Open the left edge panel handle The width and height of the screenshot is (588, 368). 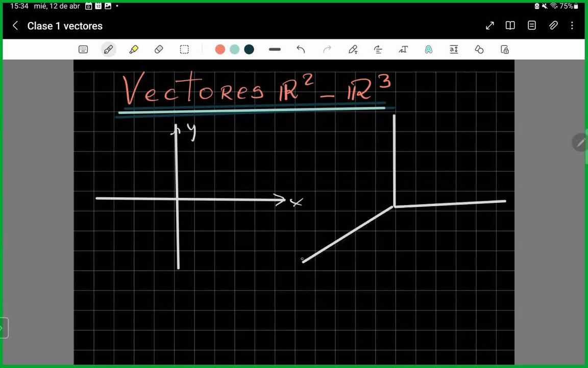point(4,328)
